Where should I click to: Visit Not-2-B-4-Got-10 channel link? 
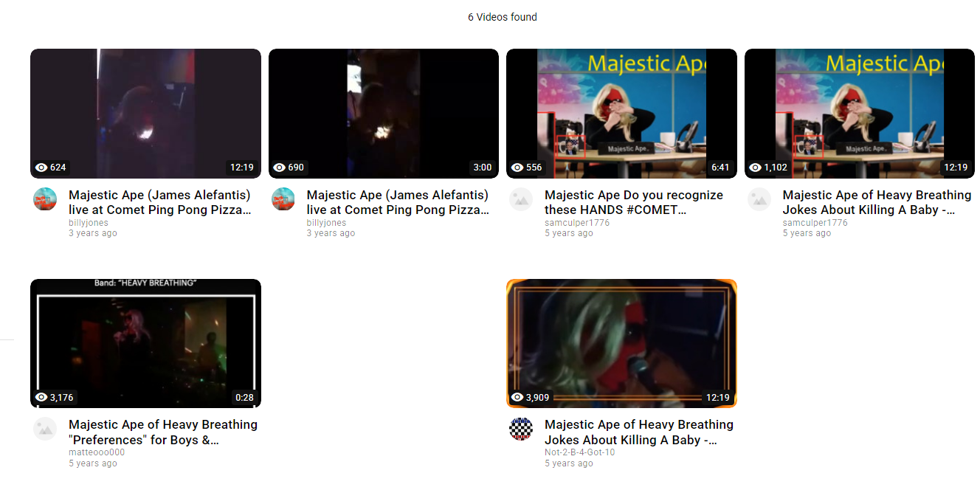[x=579, y=452]
